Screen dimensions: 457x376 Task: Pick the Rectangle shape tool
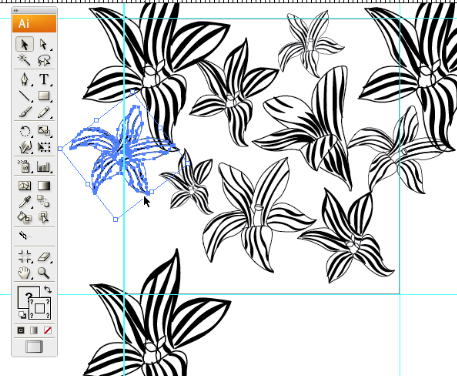point(44,96)
